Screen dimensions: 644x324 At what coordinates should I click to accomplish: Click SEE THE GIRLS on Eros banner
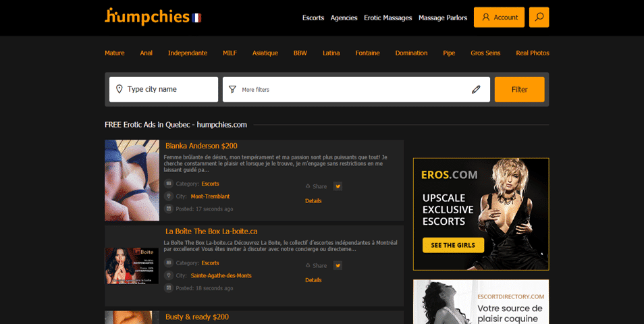point(453,245)
